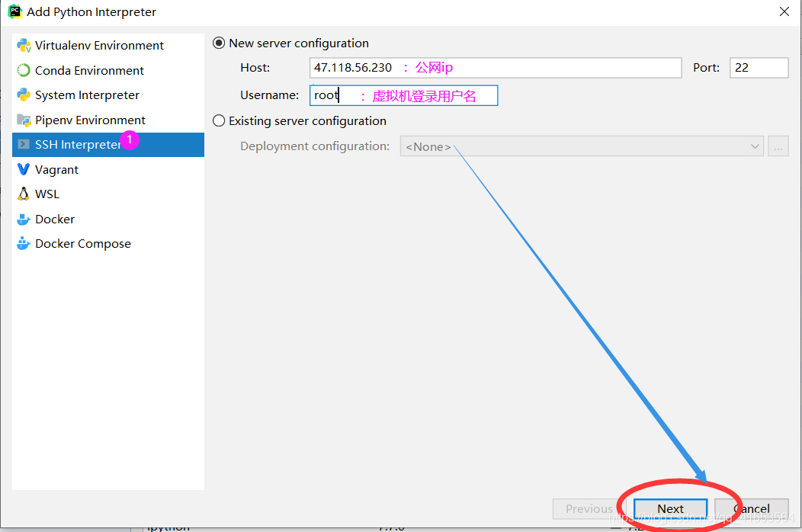Focus the Username input field

[403, 95]
